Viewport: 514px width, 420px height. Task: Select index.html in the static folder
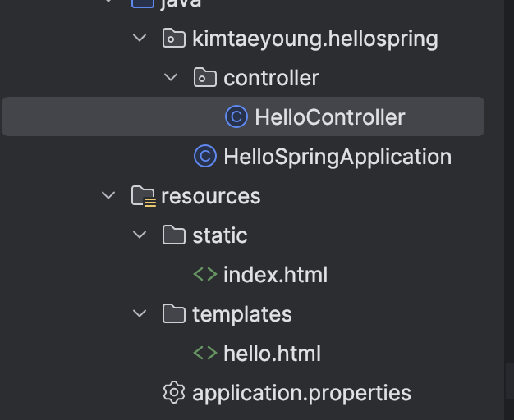[275, 275]
